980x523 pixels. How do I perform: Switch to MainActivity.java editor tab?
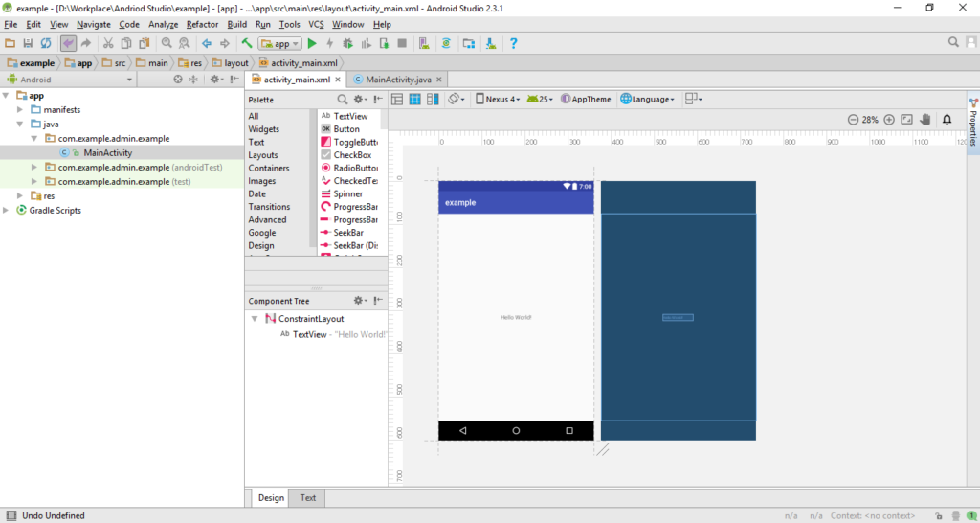(398, 80)
